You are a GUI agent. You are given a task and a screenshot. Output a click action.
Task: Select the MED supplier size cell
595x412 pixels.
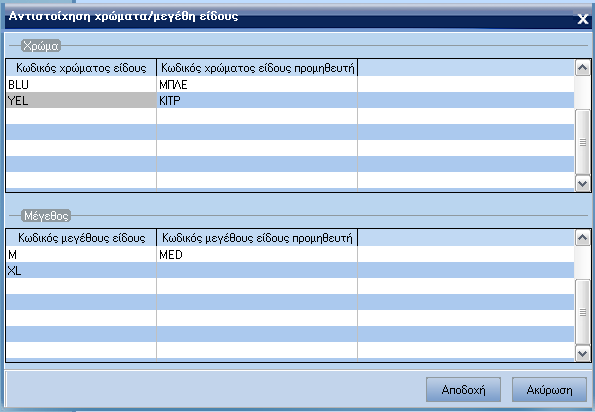(x=257, y=254)
